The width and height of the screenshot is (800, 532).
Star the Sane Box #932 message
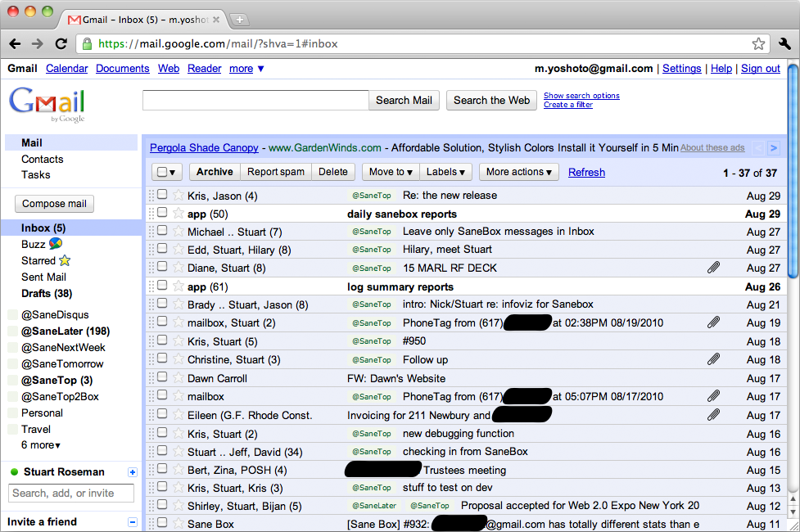[178, 524]
